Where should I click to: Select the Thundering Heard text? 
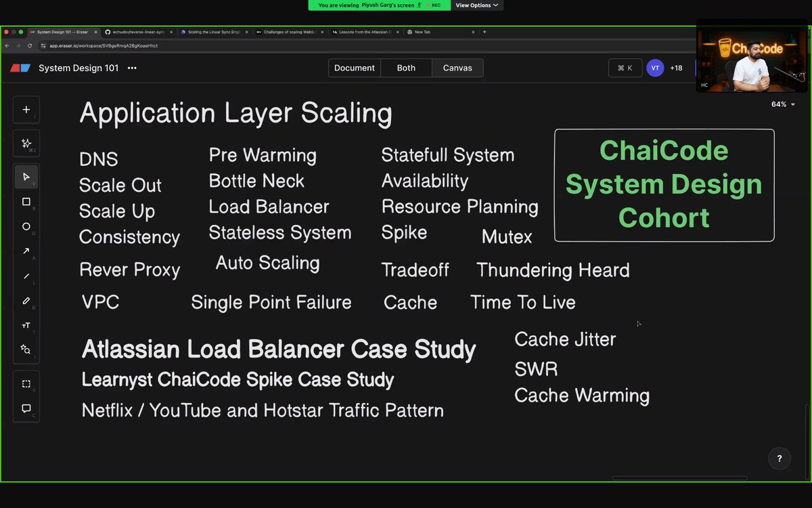pos(553,270)
